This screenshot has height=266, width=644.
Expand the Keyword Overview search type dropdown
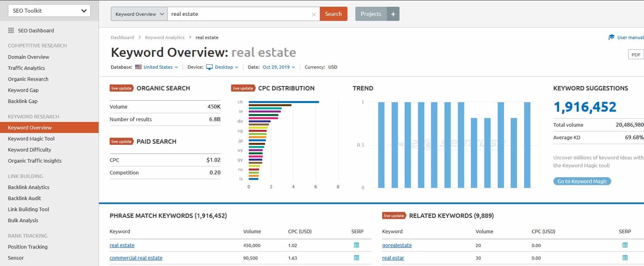pos(139,14)
